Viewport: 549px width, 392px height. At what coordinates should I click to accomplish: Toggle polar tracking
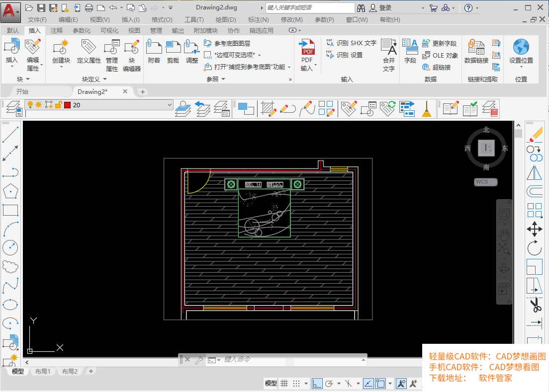(x=329, y=384)
